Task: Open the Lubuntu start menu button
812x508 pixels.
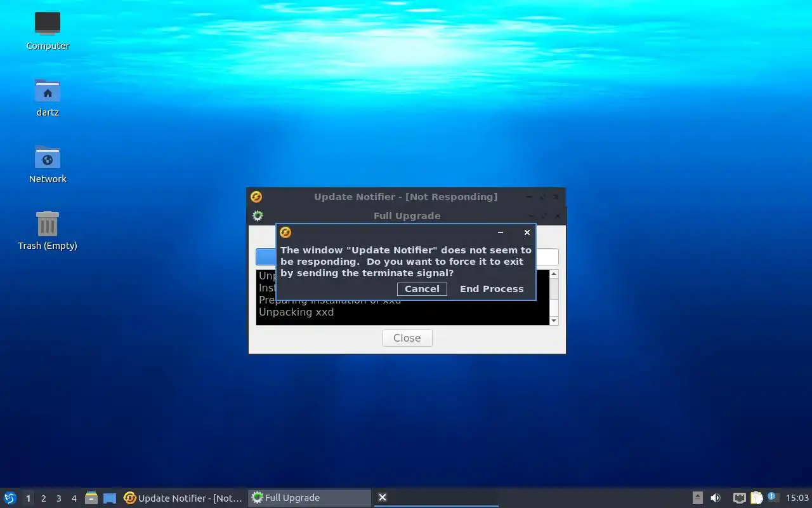Action: [10, 498]
